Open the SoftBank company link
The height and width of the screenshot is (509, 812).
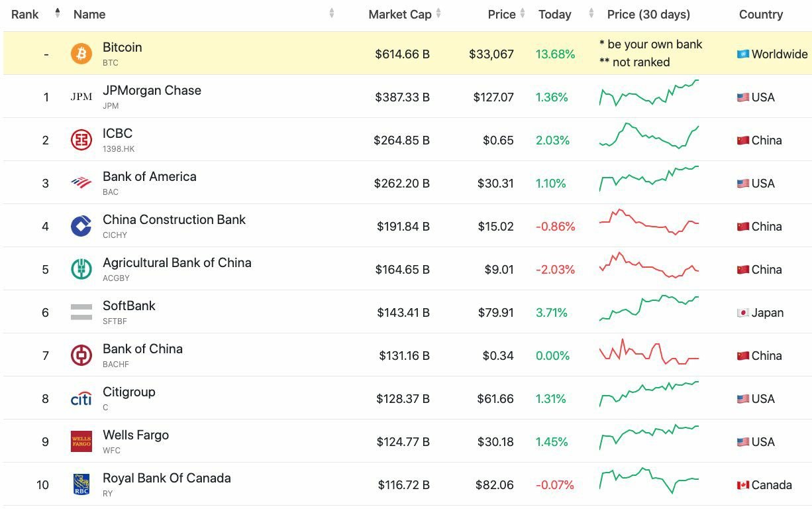click(129, 306)
